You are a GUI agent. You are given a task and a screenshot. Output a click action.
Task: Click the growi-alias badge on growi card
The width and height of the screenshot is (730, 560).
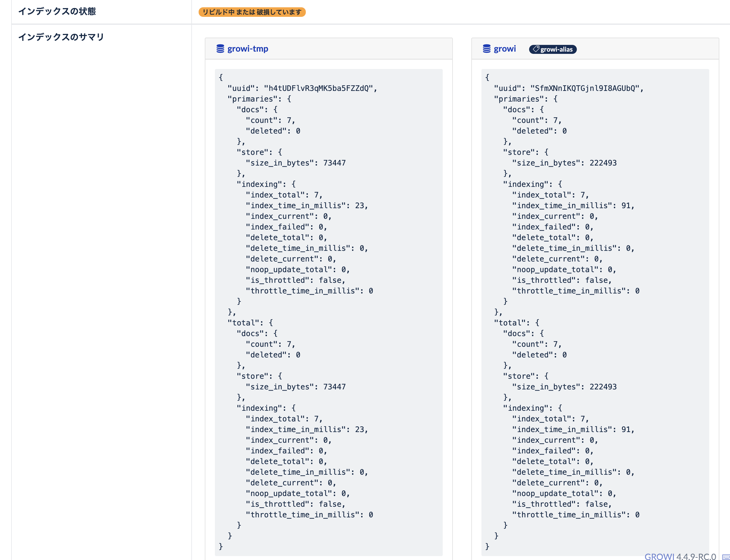pyautogui.click(x=553, y=49)
